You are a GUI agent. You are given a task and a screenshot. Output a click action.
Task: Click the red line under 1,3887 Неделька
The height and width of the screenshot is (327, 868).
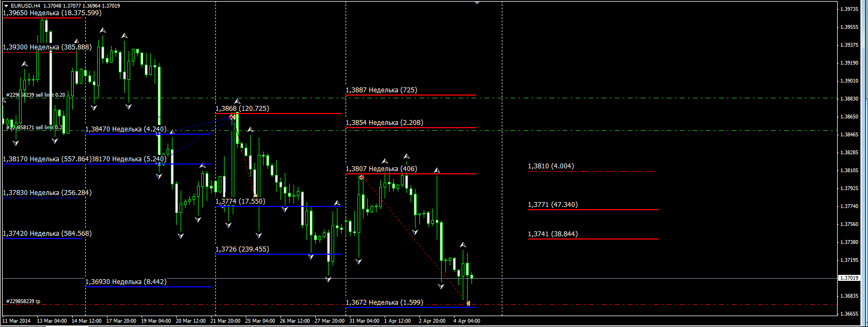point(411,95)
